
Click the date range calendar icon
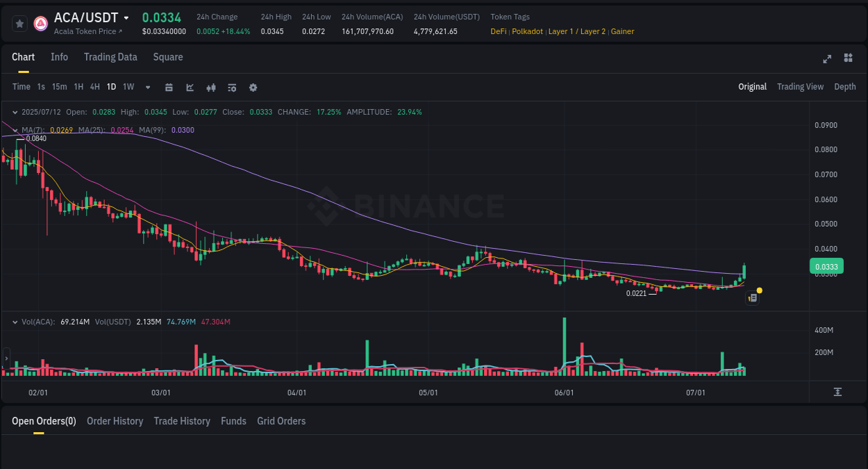[169, 87]
